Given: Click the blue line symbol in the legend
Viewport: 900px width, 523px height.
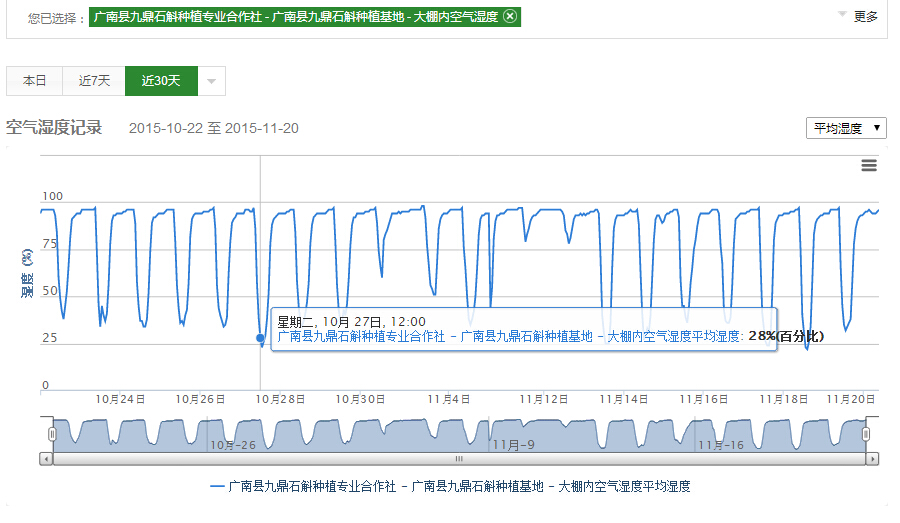Looking at the screenshot, I should [x=217, y=487].
